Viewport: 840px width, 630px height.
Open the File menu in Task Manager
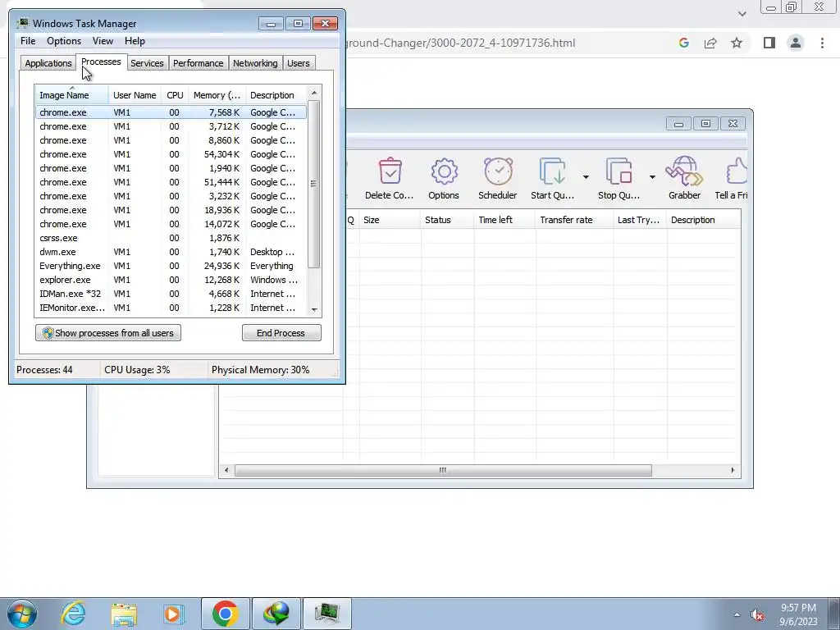[28, 41]
